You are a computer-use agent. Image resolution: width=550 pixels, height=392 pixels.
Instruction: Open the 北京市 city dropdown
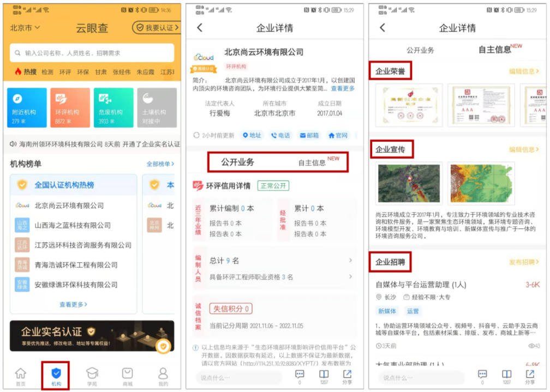pos(25,28)
